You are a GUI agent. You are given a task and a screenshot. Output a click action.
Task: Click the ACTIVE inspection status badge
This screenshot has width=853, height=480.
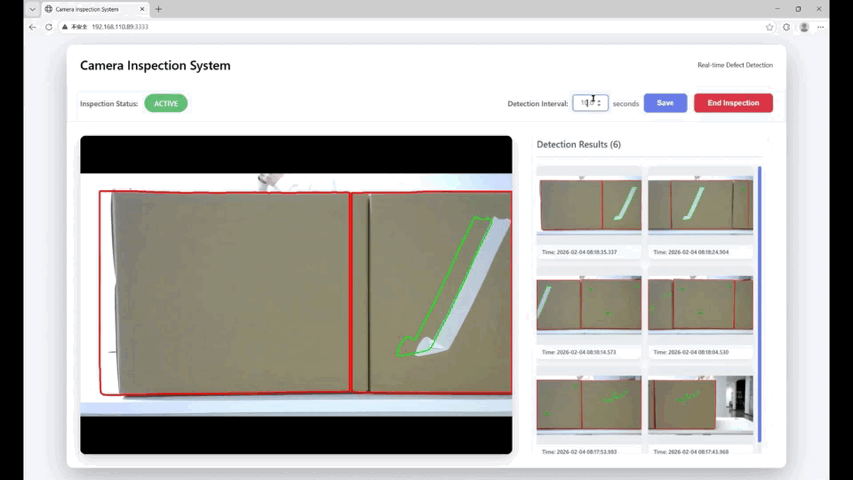(x=166, y=103)
